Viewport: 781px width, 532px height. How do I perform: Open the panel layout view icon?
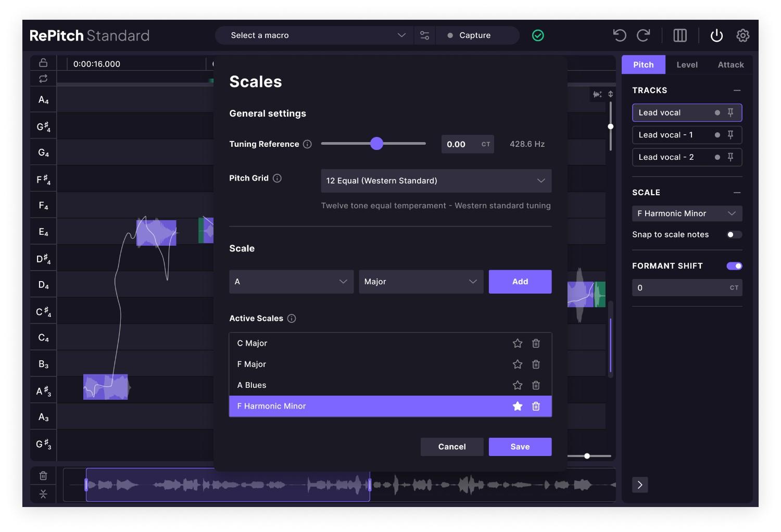[680, 35]
